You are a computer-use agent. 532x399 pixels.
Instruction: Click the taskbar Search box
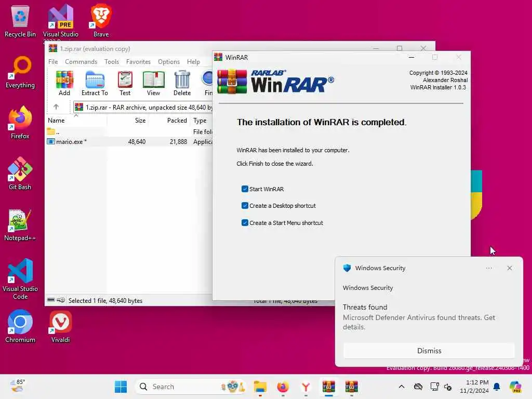[x=190, y=387]
